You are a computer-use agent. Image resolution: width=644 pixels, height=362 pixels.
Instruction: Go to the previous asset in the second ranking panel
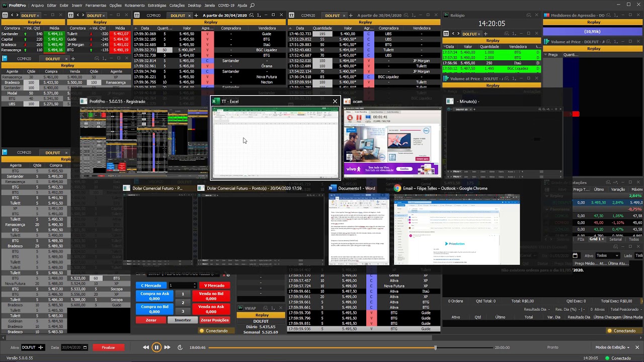click(78, 16)
